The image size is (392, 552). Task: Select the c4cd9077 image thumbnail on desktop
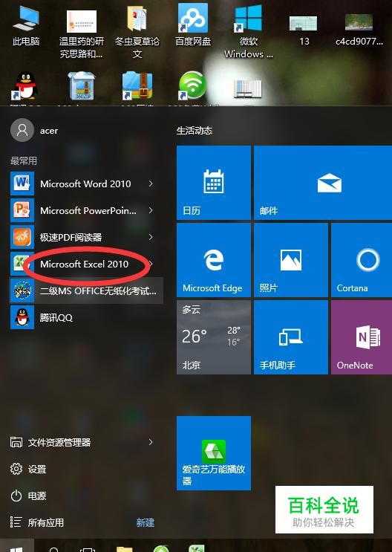359,29
